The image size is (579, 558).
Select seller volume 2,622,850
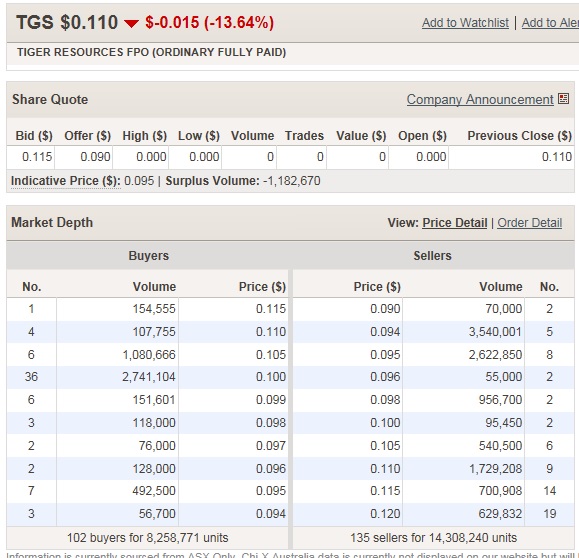(495, 355)
